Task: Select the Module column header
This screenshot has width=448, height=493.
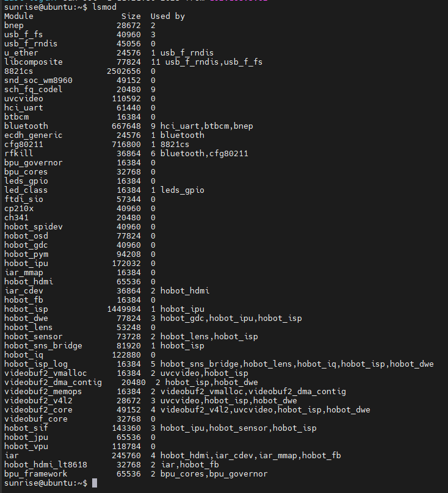Action: (19, 16)
